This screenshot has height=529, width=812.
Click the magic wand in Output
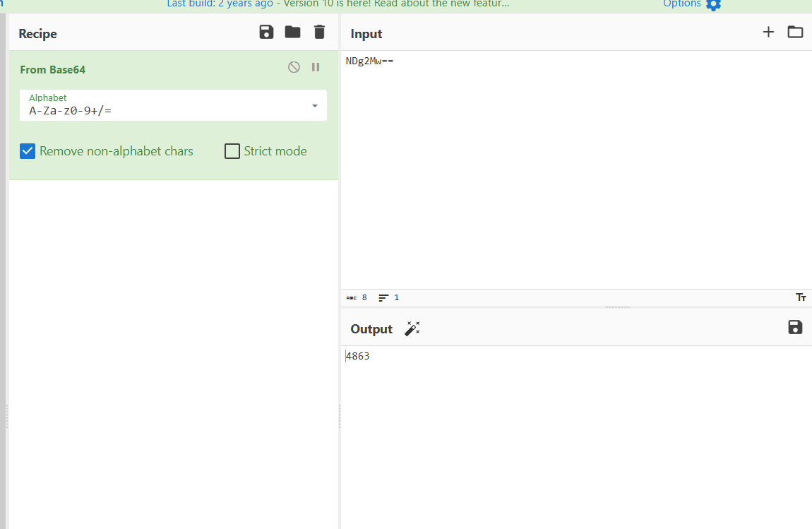click(x=412, y=328)
